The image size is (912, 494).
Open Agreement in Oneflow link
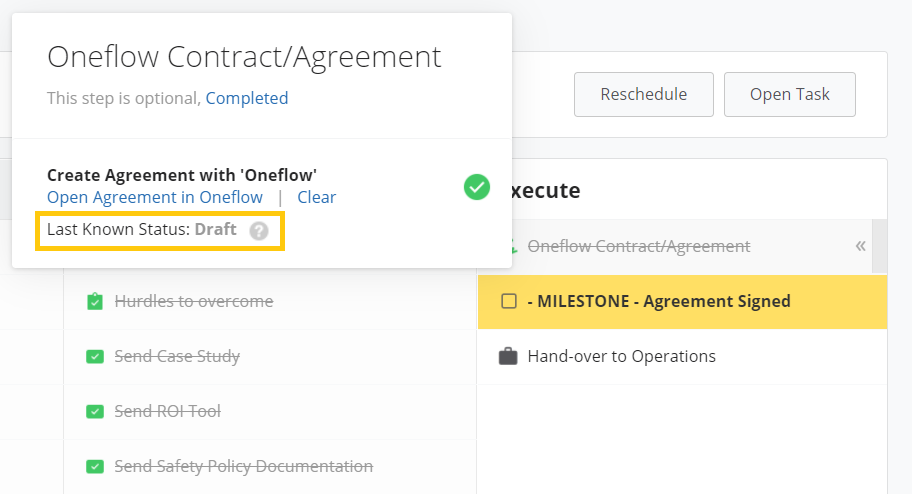[155, 197]
